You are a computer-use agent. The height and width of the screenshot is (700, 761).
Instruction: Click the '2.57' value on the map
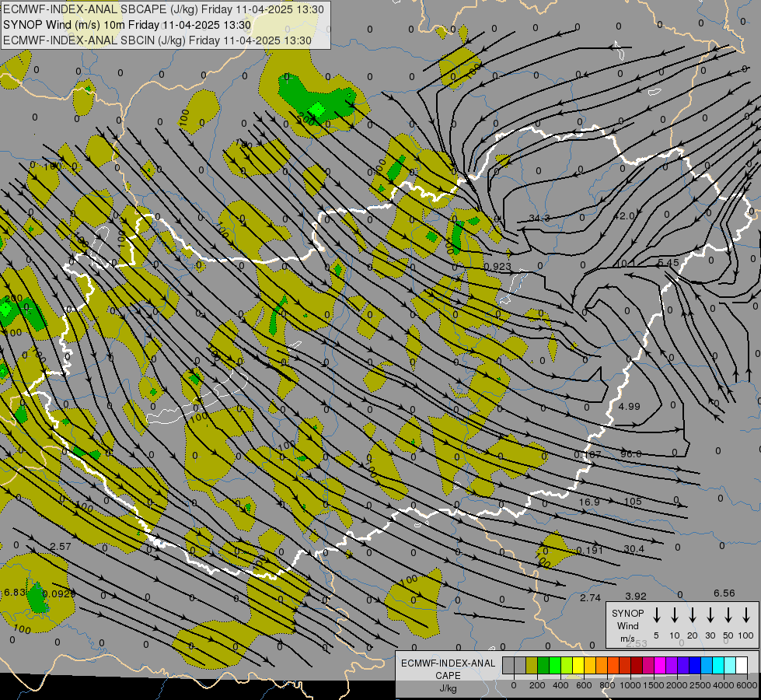pos(61,546)
